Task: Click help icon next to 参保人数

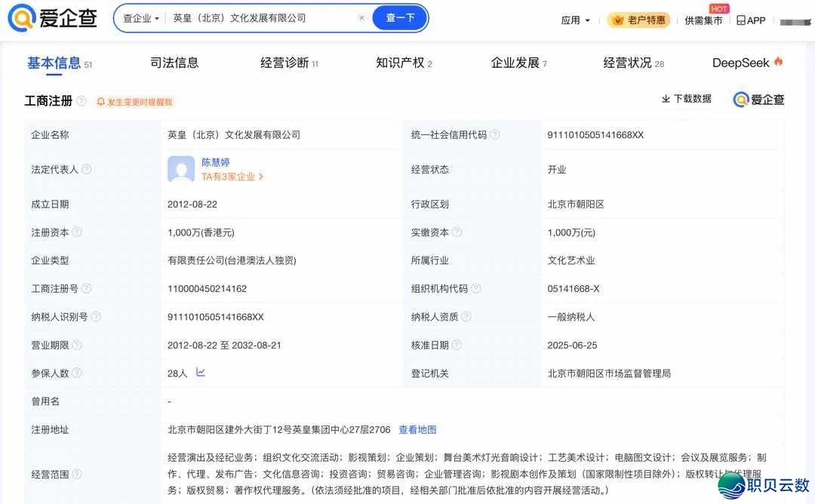Action: tap(77, 373)
